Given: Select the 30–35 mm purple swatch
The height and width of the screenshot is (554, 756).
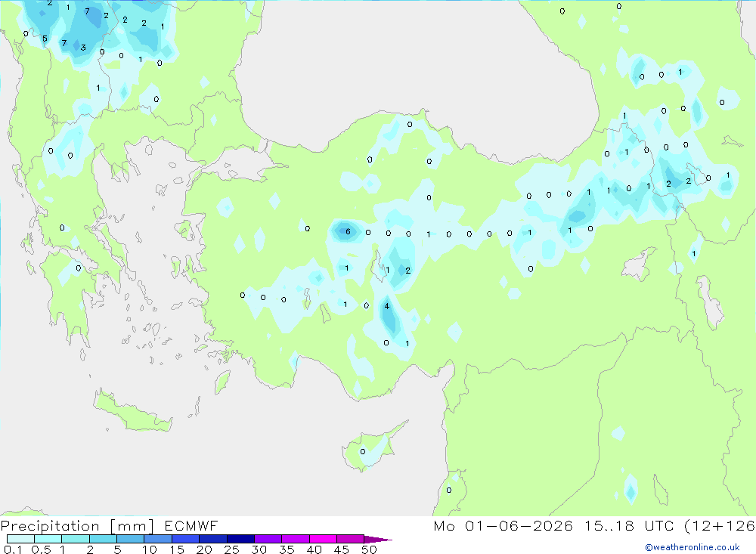Looking at the screenshot, I should click(x=268, y=539).
